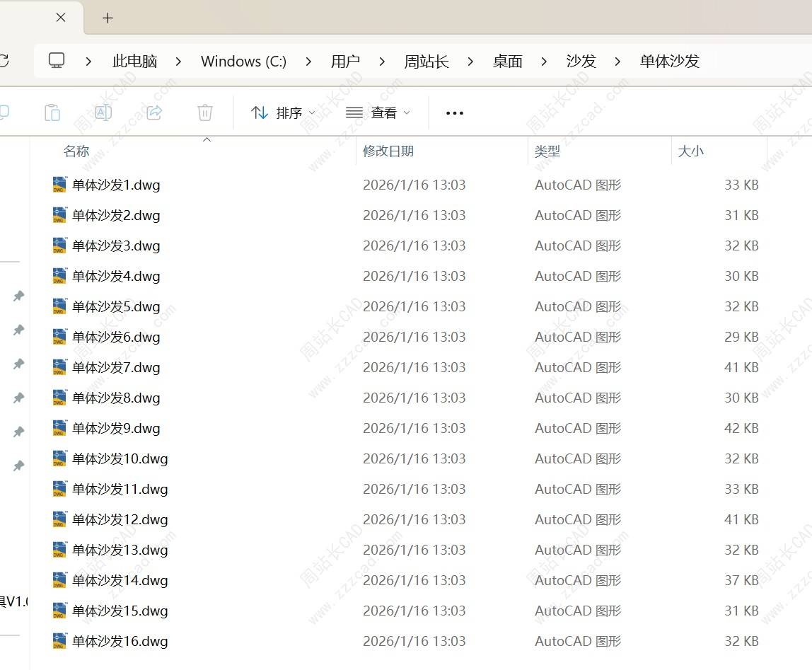Expand the 查看 view dropdown
Image resolution: width=812 pixels, height=670 pixels.
(378, 112)
